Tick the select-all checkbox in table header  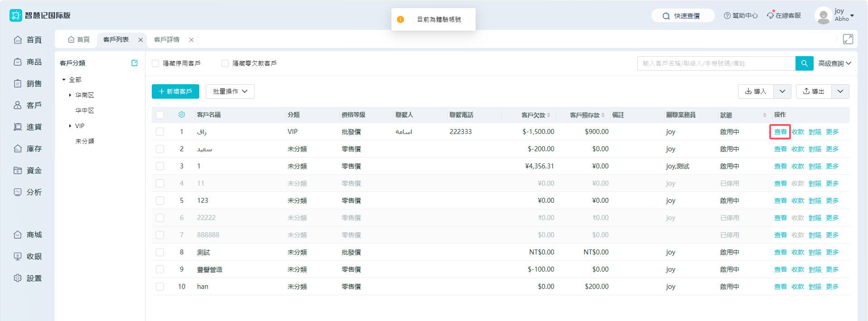(x=160, y=115)
